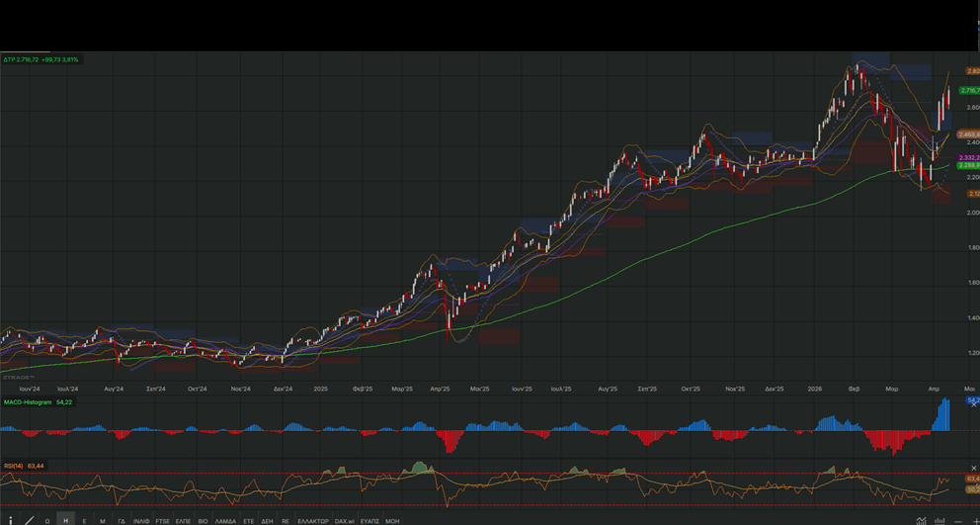
Task: Click the 2025 label on time axis
Action: coord(321,389)
